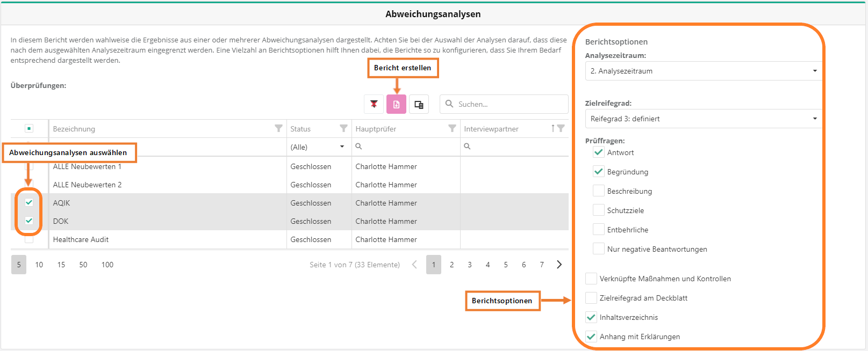Sort by the Bezeichnung column header
868x351 pixels.
coord(74,129)
